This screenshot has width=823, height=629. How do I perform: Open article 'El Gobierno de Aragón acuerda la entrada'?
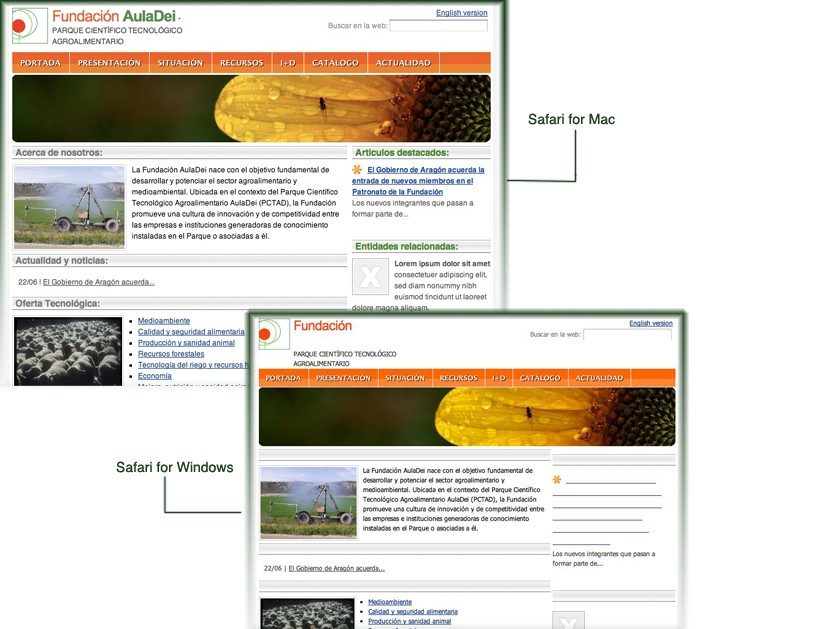click(x=418, y=181)
